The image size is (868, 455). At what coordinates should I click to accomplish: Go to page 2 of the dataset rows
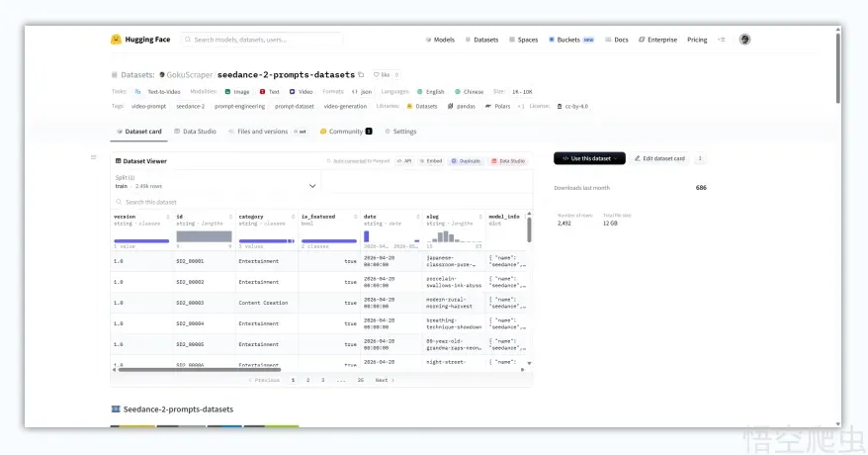(307, 380)
